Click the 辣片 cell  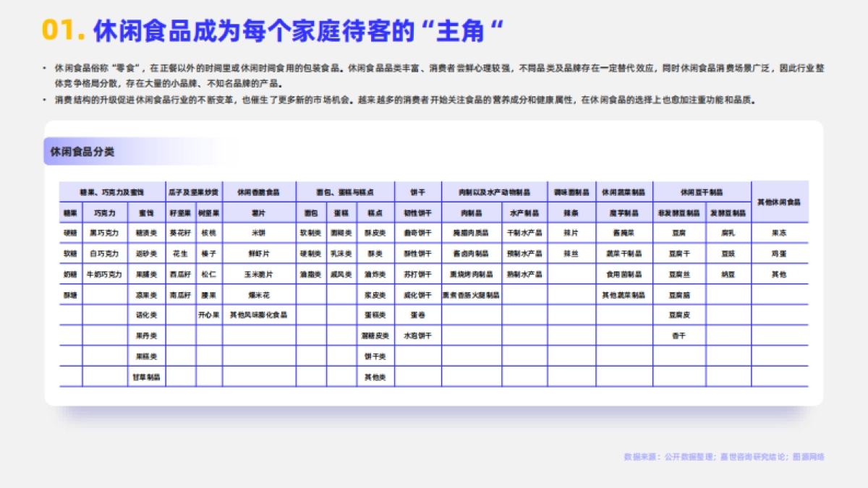pos(571,234)
